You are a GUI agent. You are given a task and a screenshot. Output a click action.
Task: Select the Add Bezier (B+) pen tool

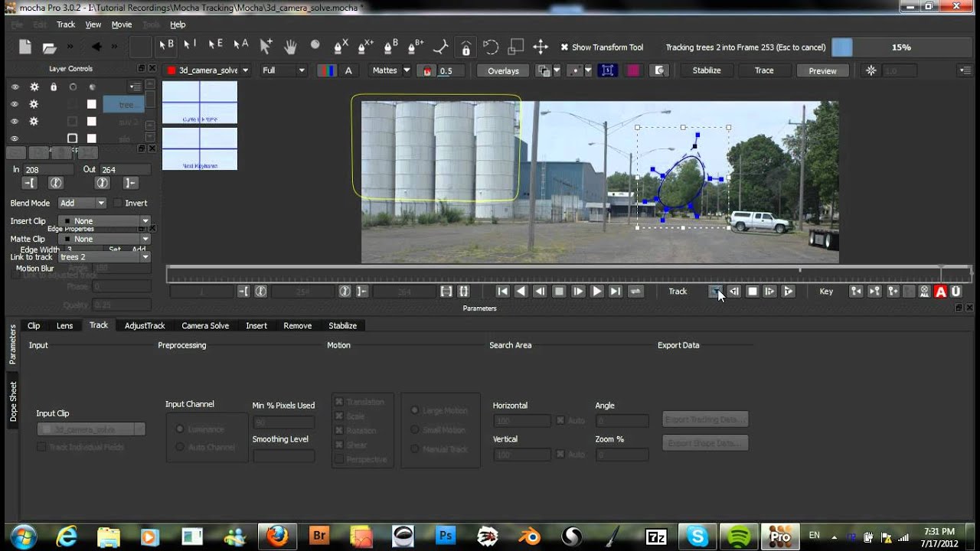pyautogui.click(x=416, y=46)
